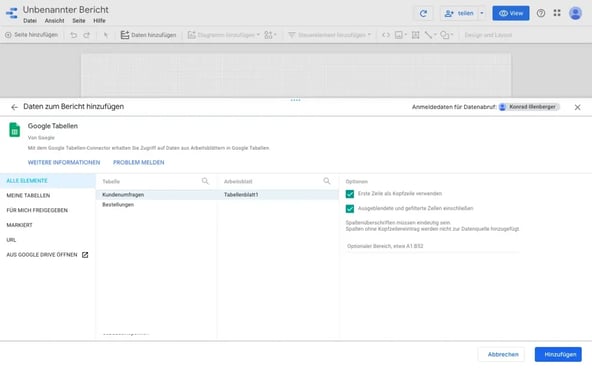Go back with the left arrow
The height and width of the screenshot is (370, 592).
tap(14, 107)
